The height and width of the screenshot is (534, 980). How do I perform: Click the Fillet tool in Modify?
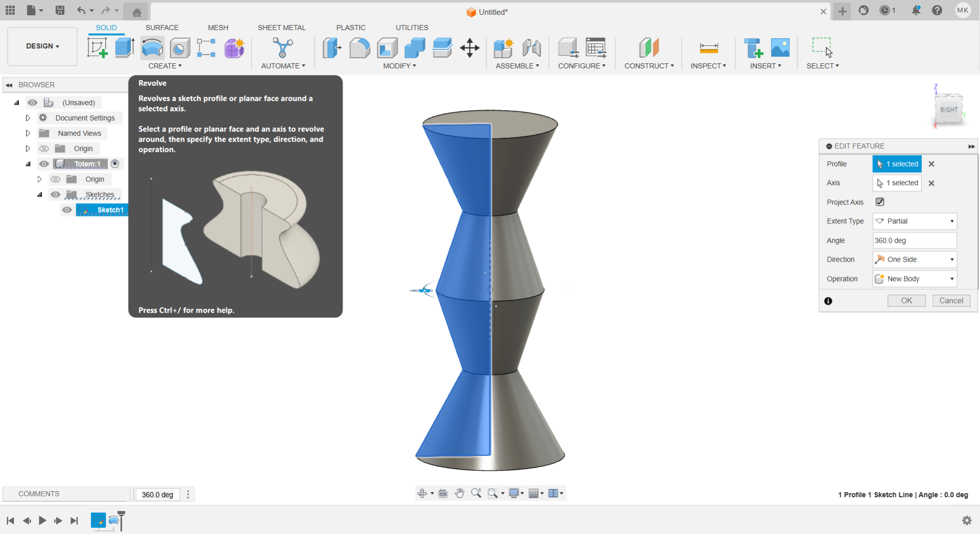point(360,48)
